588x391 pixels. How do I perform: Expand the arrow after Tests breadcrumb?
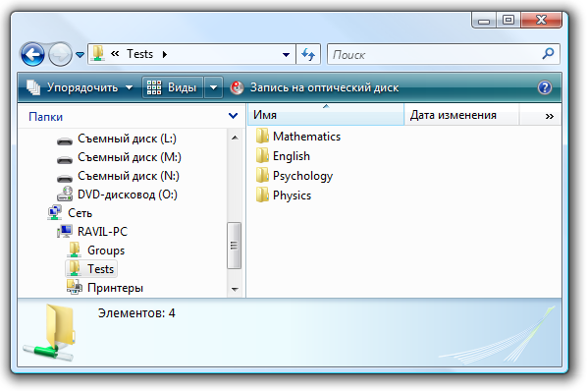tap(165, 54)
